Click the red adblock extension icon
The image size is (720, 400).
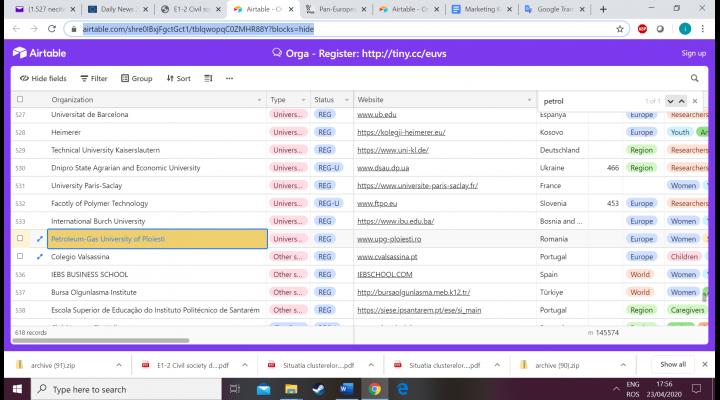click(642, 29)
